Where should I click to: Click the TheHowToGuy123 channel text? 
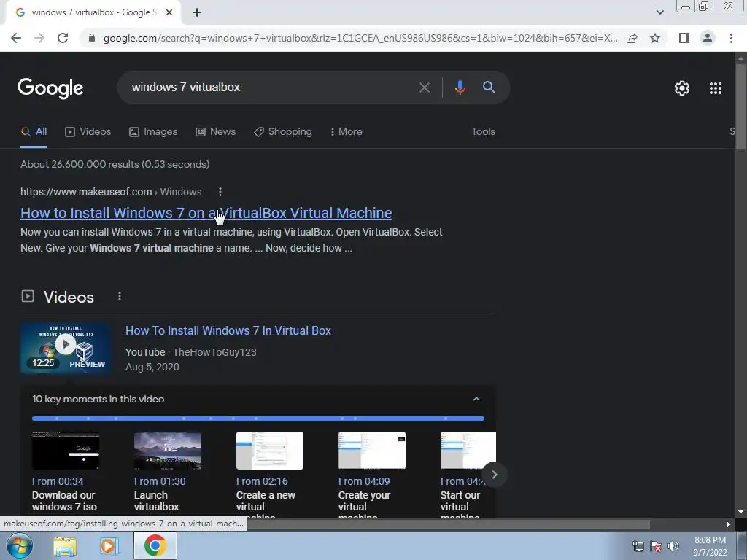(x=214, y=352)
